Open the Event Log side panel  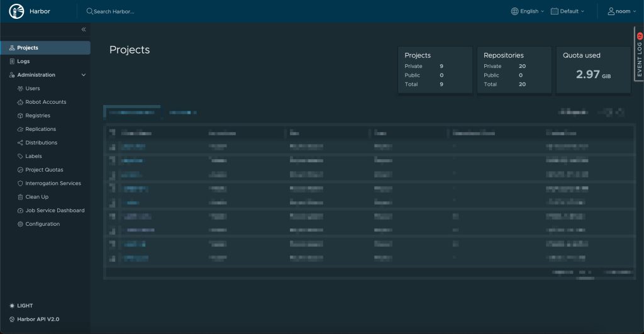point(639,57)
